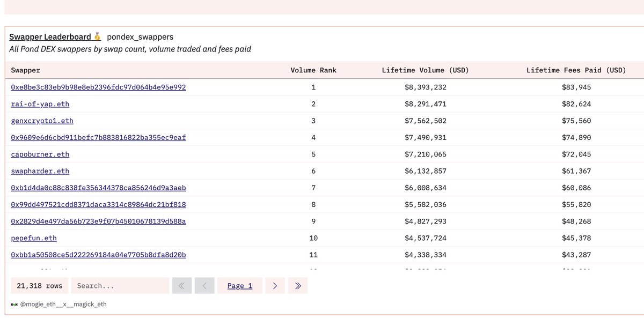The height and width of the screenshot is (326, 644).
Task: Select lifetime volume value $5,582,036
Action: point(426,204)
